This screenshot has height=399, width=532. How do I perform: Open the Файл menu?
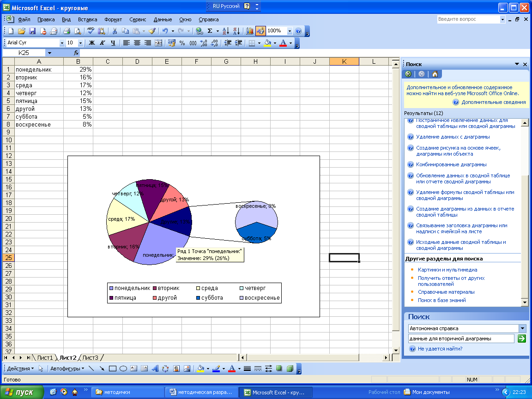pyautogui.click(x=24, y=20)
